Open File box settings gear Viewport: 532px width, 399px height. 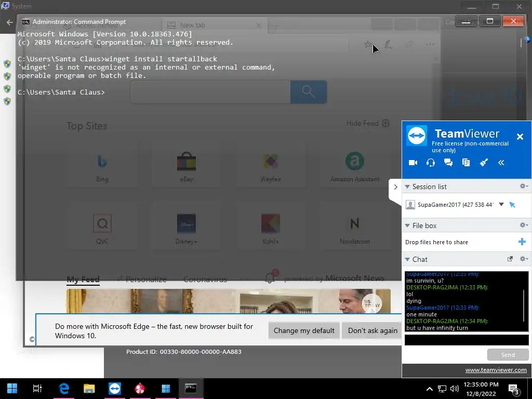tap(524, 225)
